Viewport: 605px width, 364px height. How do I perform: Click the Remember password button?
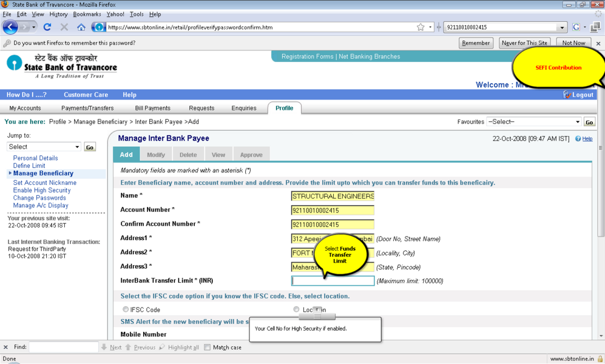coord(476,43)
